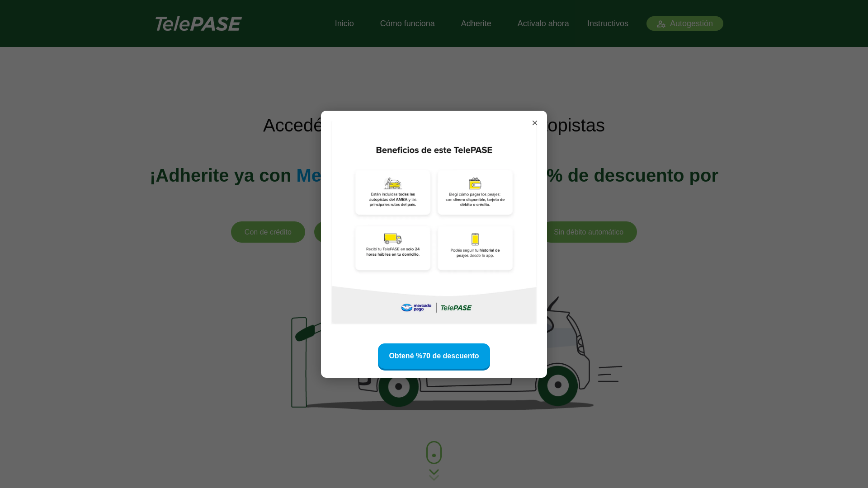Click the 24-hour delivery truck benefit card
The image size is (868, 488).
393,248
